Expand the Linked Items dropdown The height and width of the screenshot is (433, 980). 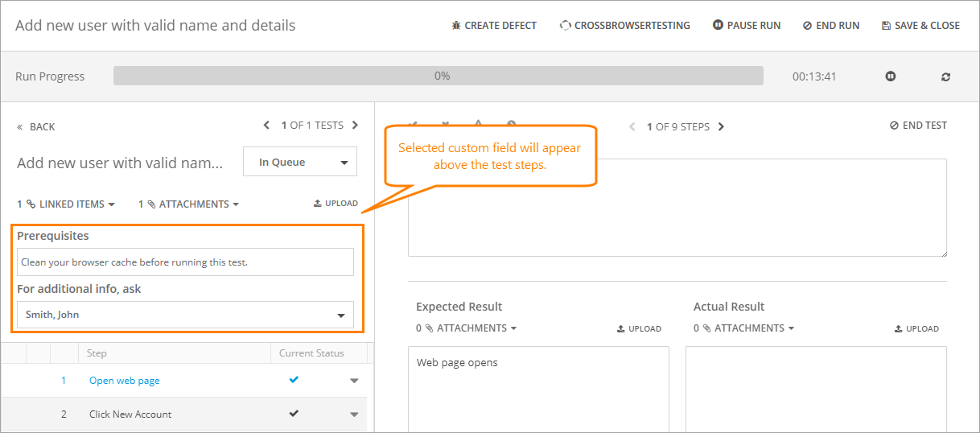point(66,204)
